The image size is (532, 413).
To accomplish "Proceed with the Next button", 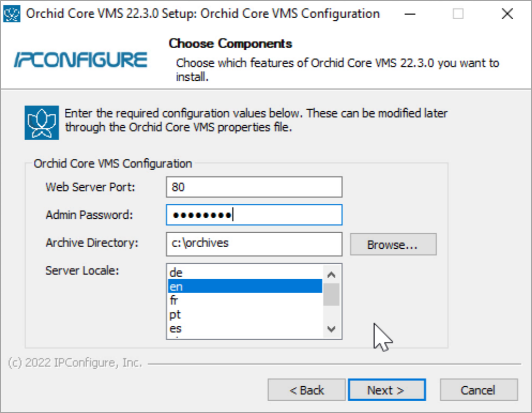I will [x=386, y=390].
